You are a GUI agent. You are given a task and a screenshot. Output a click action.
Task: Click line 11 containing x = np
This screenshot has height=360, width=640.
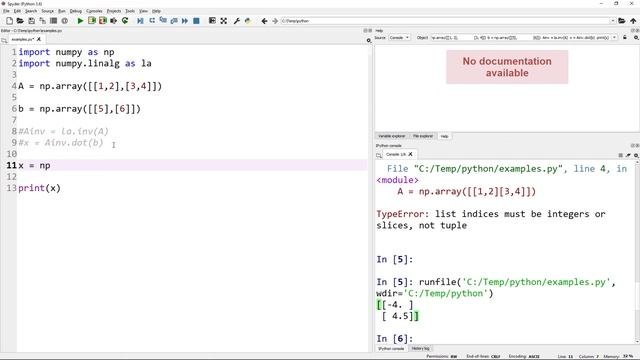[x=192, y=165]
